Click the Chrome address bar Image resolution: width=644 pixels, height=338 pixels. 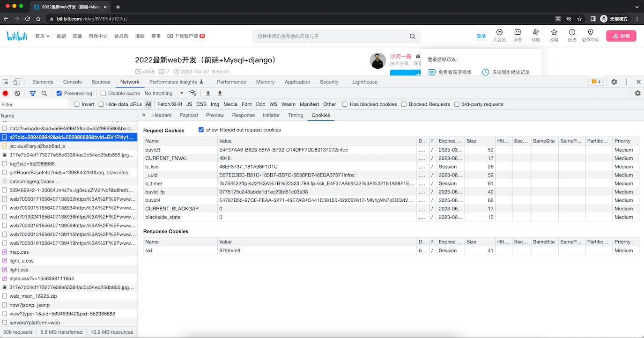pyautogui.click(x=300, y=19)
